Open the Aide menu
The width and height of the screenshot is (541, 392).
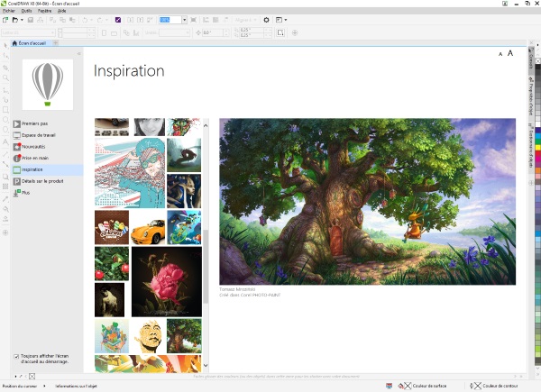(61, 11)
